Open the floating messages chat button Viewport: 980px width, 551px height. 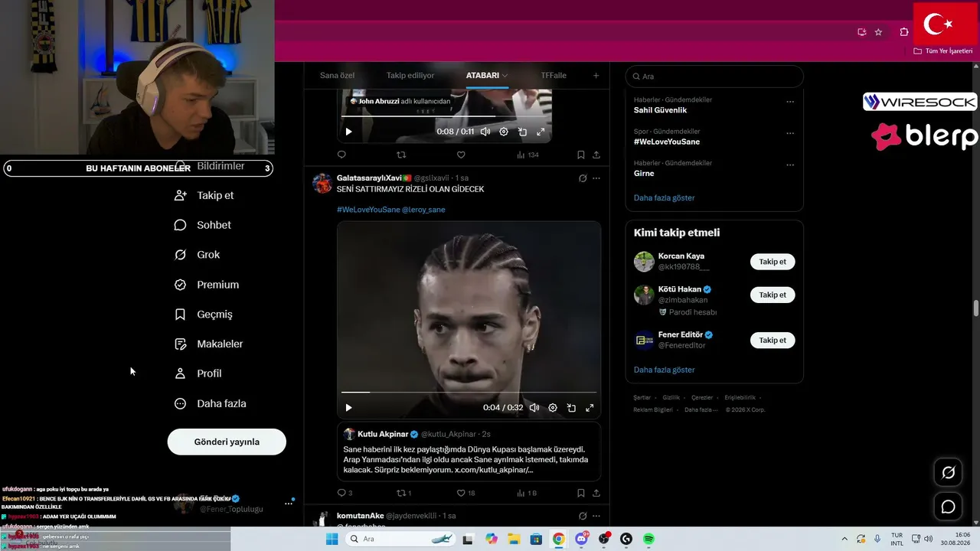948,507
